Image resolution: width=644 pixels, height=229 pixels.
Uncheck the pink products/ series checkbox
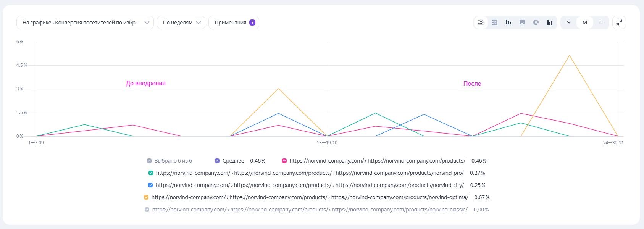(x=284, y=161)
